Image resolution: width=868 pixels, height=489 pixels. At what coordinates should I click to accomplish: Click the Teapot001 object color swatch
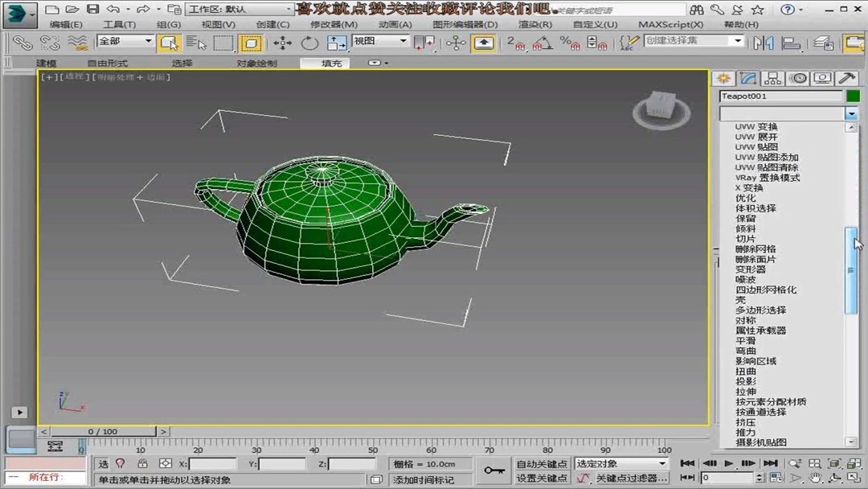point(854,96)
